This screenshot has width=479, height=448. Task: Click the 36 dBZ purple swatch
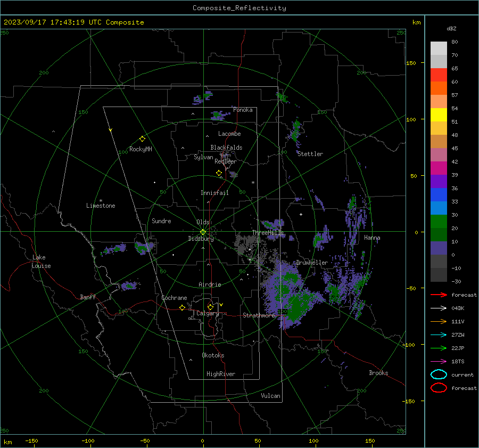pyautogui.click(x=439, y=181)
